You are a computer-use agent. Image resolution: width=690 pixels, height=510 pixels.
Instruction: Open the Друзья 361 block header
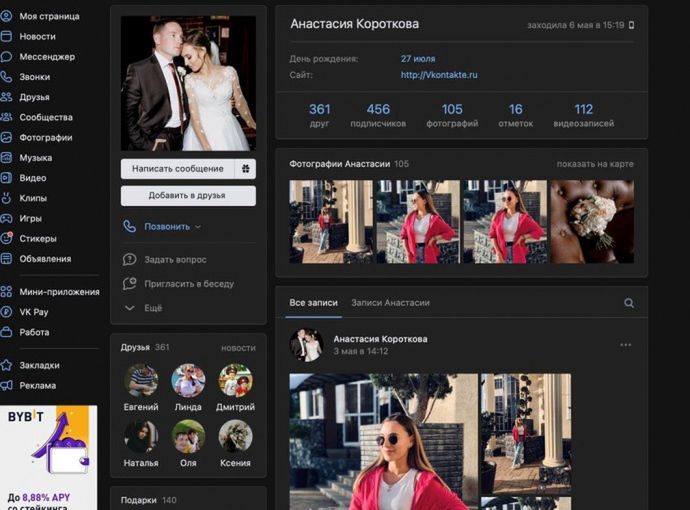145,348
